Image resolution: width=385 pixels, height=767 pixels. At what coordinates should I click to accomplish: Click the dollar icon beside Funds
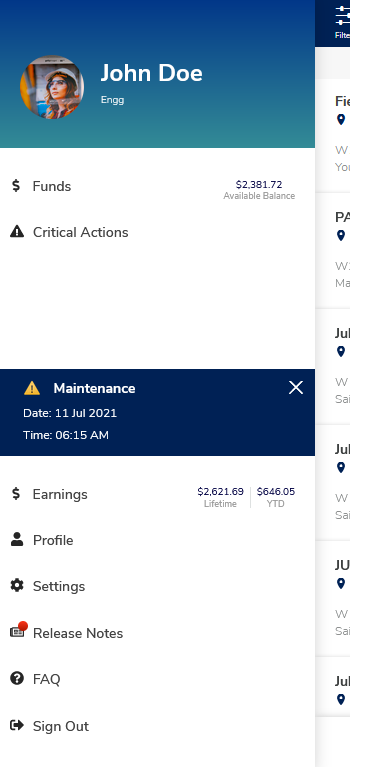[16, 186]
